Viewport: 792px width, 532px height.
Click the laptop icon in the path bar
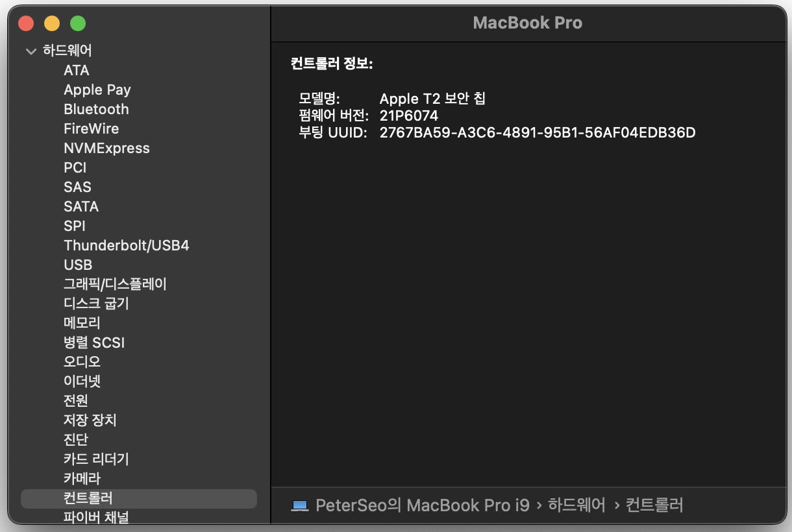(x=299, y=505)
